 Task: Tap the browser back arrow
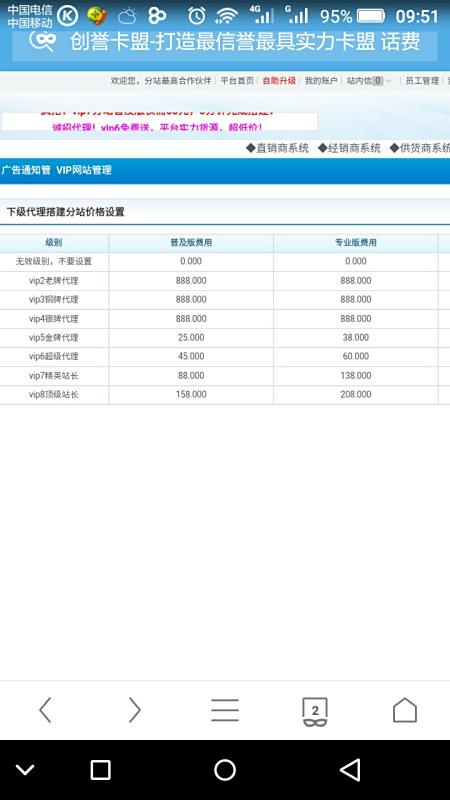[45, 710]
